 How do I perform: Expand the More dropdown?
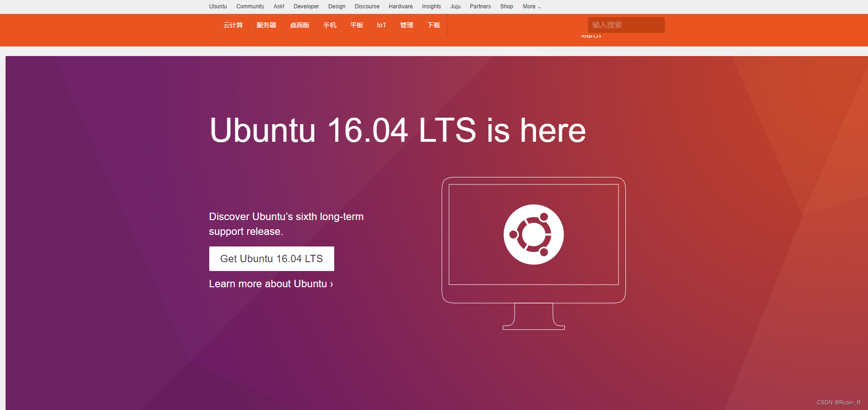[531, 6]
